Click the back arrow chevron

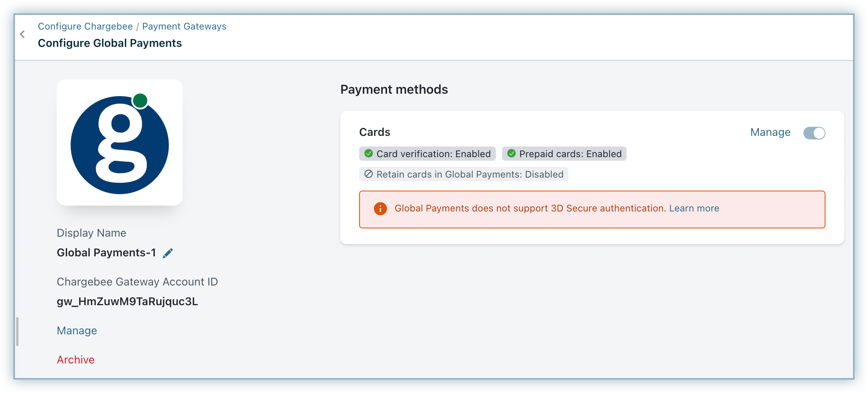point(22,35)
